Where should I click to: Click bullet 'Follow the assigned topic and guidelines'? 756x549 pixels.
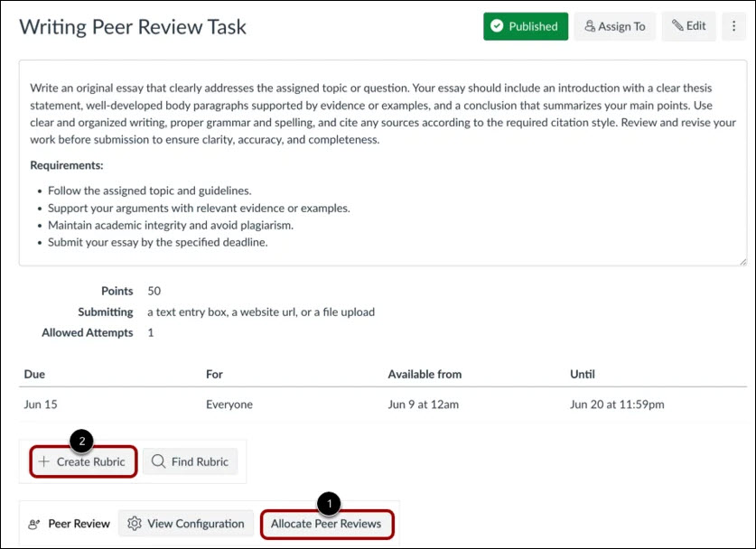click(x=149, y=191)
